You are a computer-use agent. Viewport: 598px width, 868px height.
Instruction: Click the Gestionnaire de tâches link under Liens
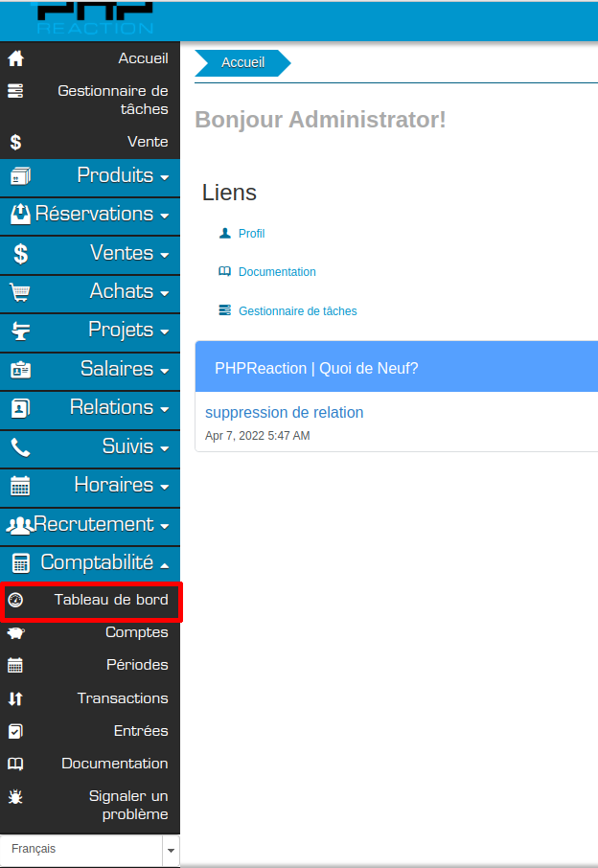click(x=297, y=311)
